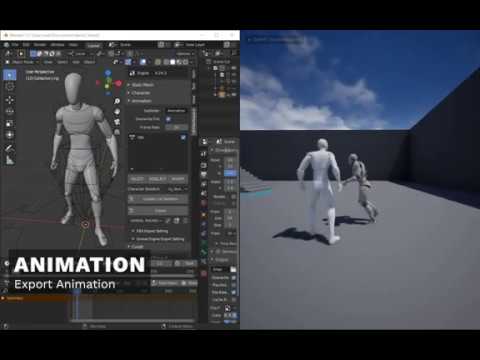Switch viewport shading to solid

172,62
